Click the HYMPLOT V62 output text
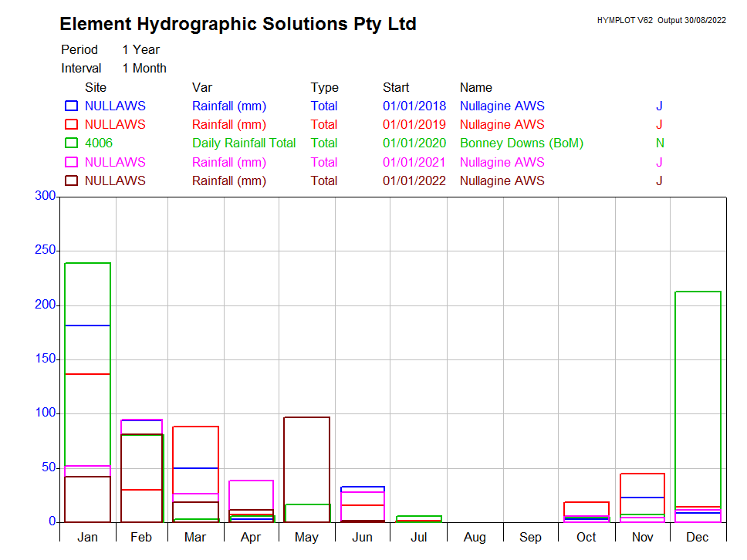 coord(661,20)
